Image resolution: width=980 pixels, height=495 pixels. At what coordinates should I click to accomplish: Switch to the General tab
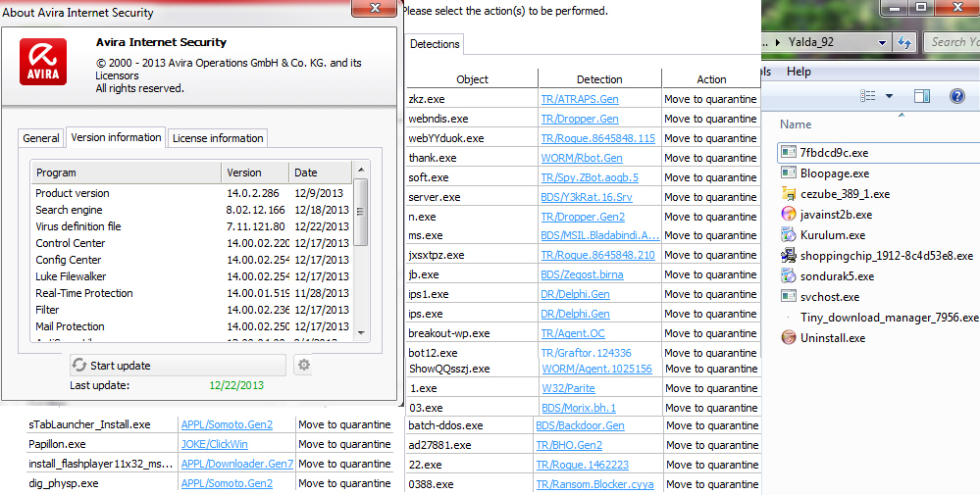coord(41,138)
